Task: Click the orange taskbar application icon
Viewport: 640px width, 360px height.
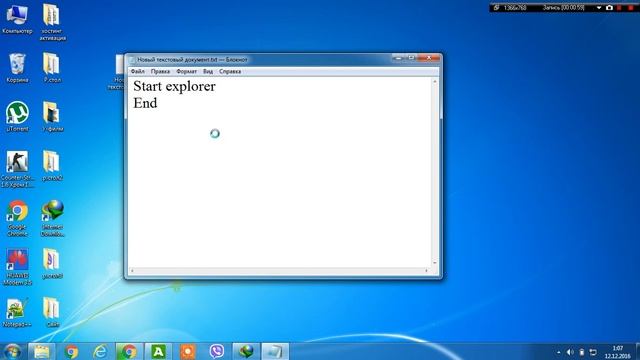Action: (188, 351)
